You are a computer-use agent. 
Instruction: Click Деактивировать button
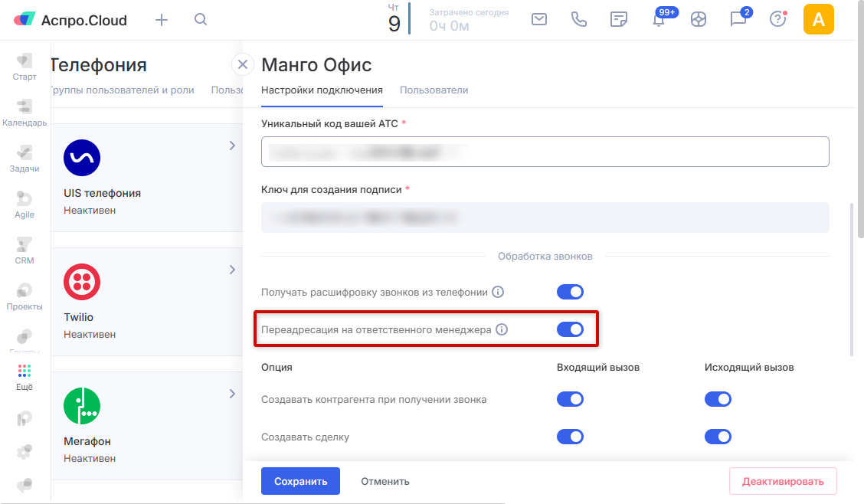pyautogui.click(x=783, y=481)
